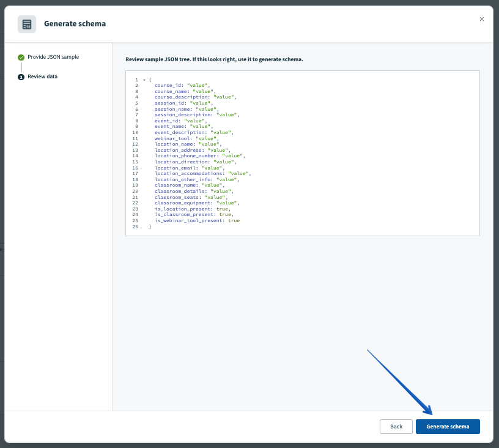Click the webinar_tool line
The width and height of the screenshot is (499, 448).
(x=187, y=138)
